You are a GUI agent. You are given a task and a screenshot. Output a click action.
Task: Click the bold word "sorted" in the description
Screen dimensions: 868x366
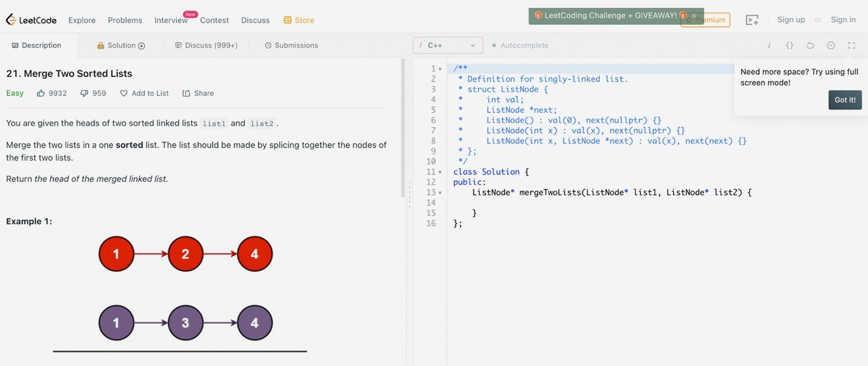pyautogui.click(x=129, y=145)
